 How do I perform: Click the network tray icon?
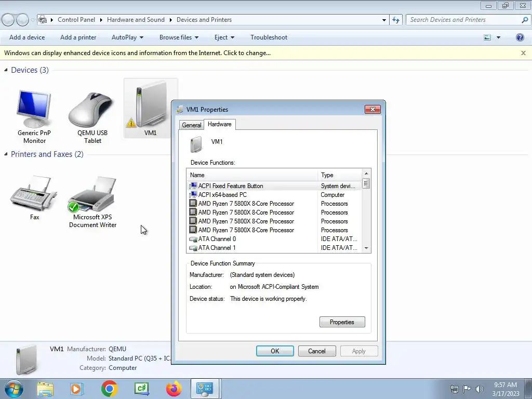click(454, 389)
